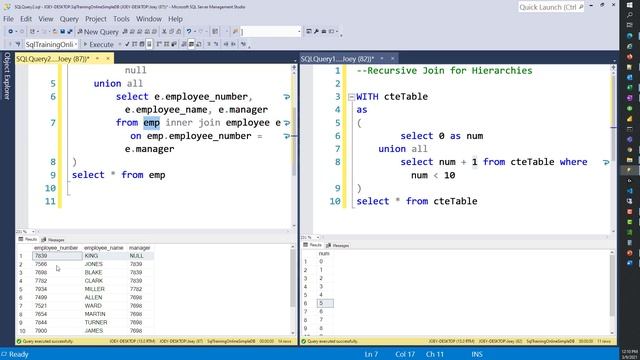This screenshot has width=640, height=360.
Task: Close the SQLQuery2 tab
Action: click(108, 59)
